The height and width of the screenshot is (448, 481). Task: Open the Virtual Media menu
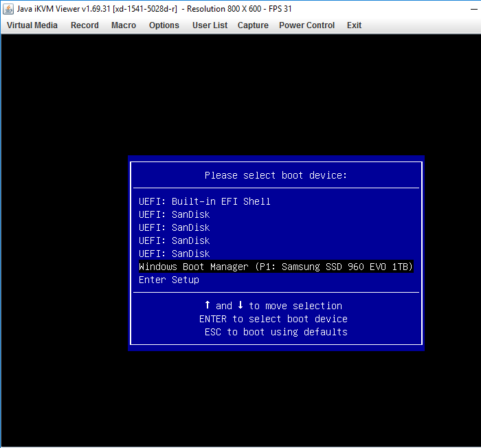pyautogui.click(x=32, y=25)
